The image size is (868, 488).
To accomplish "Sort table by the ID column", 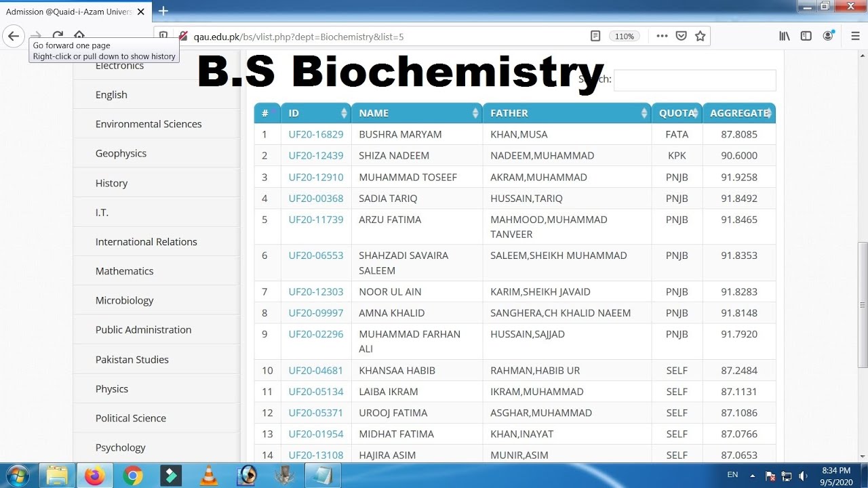I will [x=316, y=113].
